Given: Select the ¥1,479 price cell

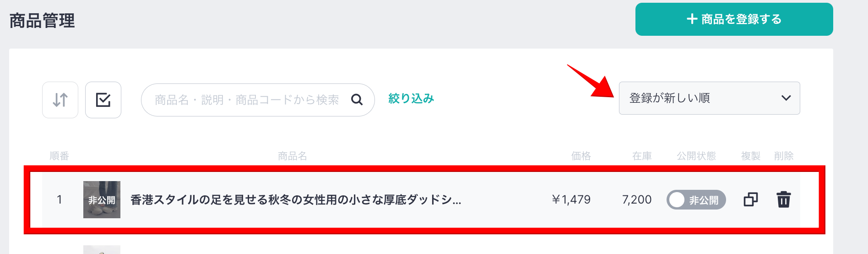Looking at the screenshot, I should click(x=571, y=199).
